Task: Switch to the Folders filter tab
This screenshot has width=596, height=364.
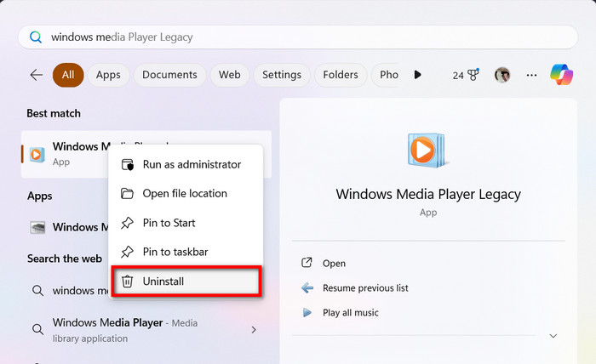Action: (x=341, y=75)
